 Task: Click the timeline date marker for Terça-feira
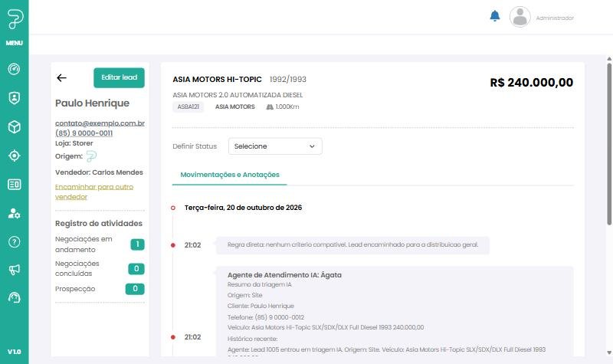tap(173, 208)
